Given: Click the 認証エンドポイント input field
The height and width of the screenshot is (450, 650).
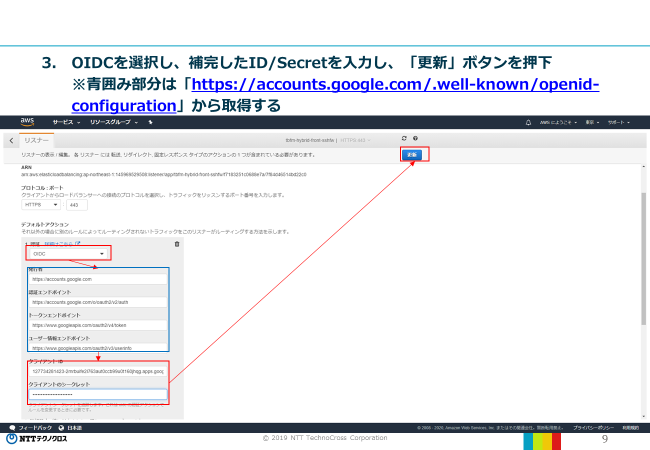Looking at the screenshot, I should click(x=98, y=302).
